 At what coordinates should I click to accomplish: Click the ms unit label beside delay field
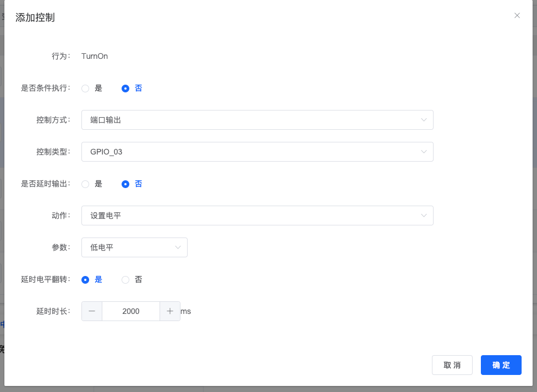pyautogui.click(x=185, y=311)
